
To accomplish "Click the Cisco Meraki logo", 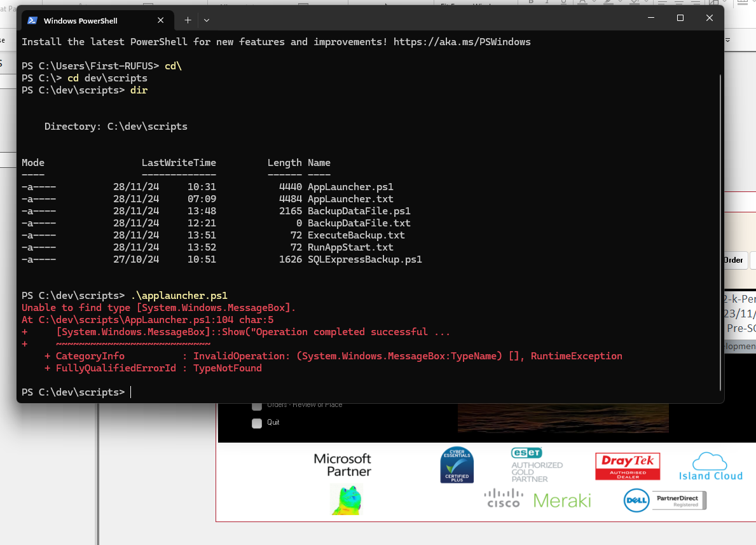I will (537, 500).
